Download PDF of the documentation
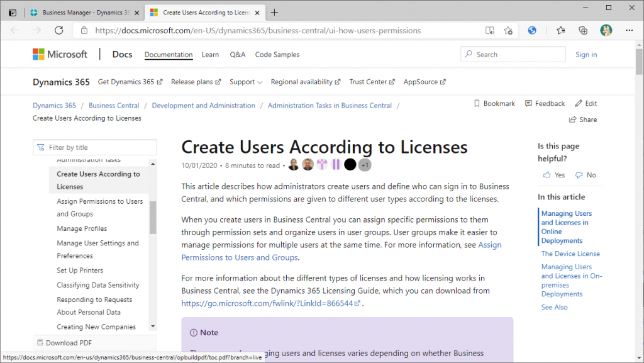Viewport: 644px width, 363px height. [x=65, y=343]
